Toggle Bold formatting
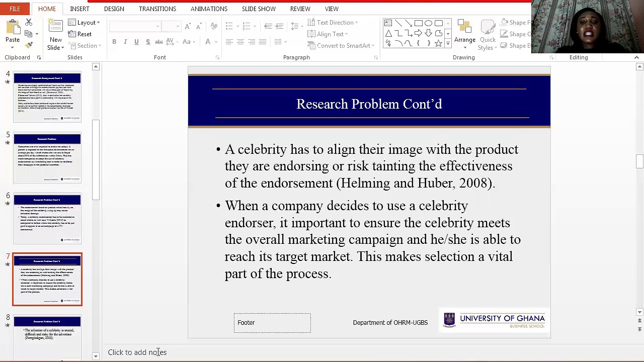Image resolution: width=644 pixels, height=362 pixels. pos(114,42)
